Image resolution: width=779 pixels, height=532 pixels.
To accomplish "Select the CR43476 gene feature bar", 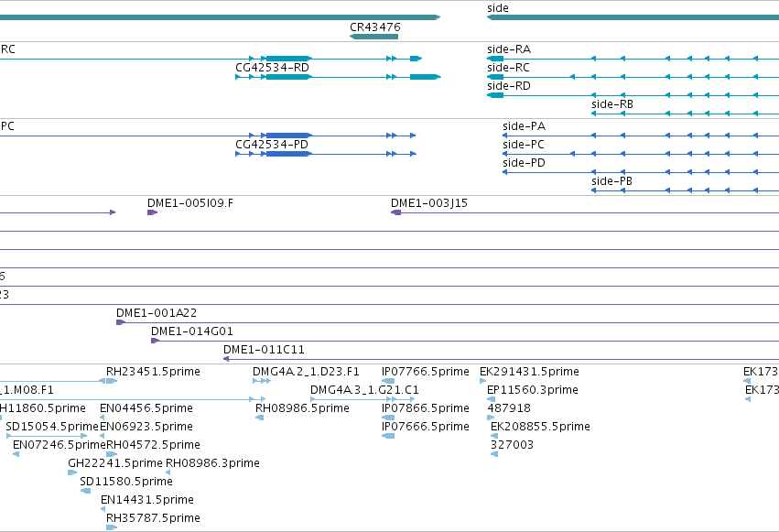I will (x=374, y=37).
